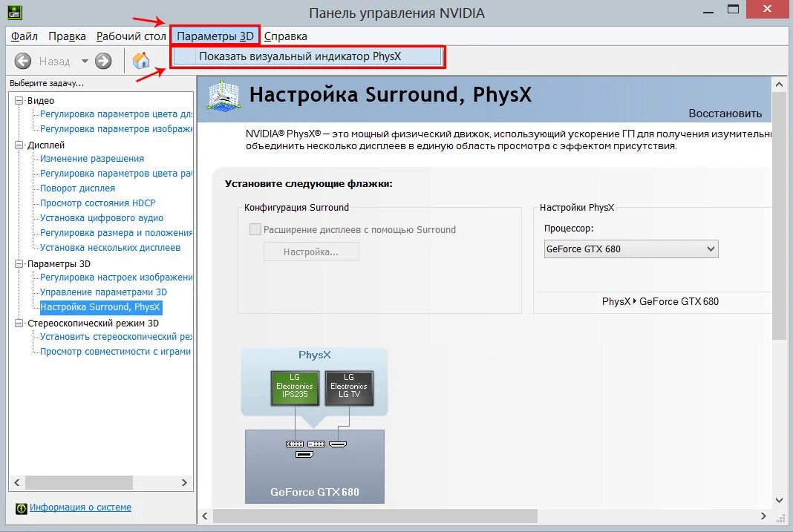Collapse the Видео tree node
The height and width of the screenshot is (532, 793).
19,101
